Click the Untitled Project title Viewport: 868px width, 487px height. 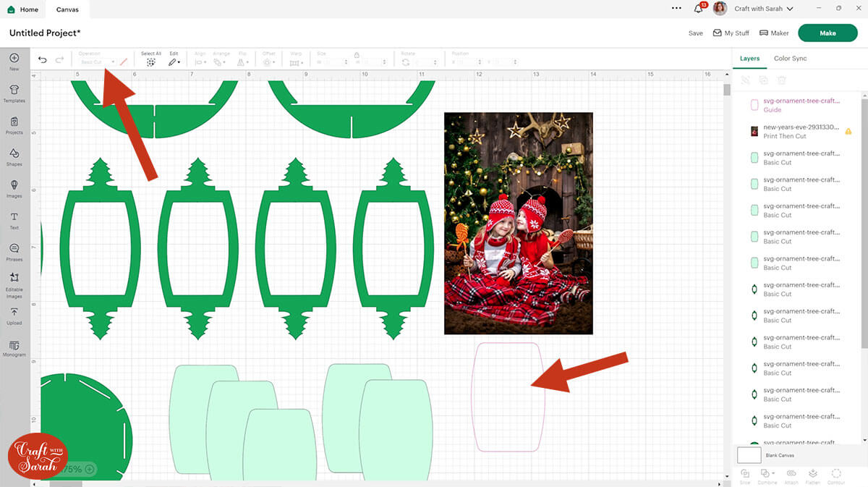[45, 33]
